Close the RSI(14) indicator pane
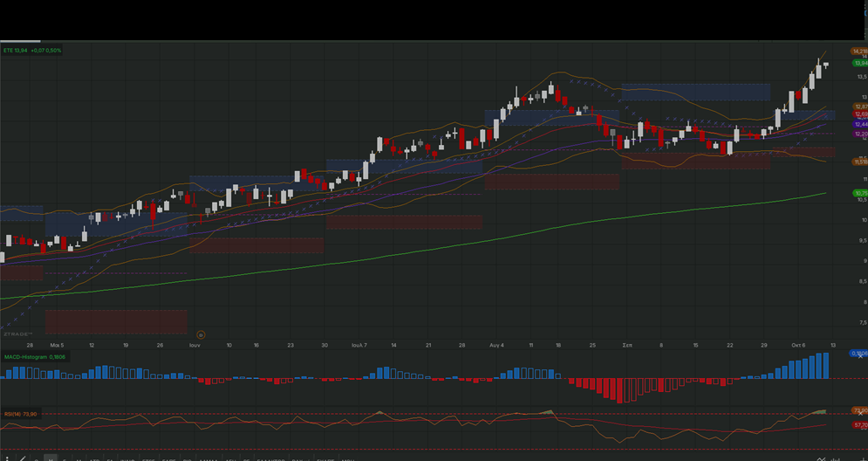The image size is (868, 461). pos(860,413)
